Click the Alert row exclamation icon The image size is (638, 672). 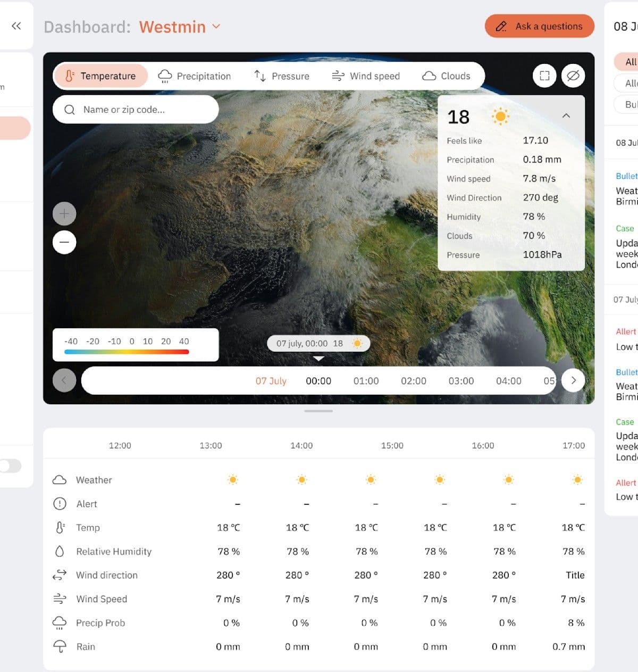[x=60, y=504]
